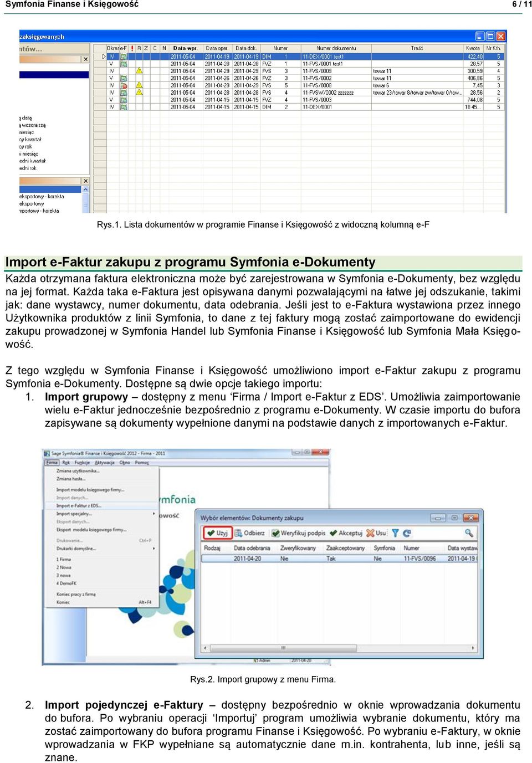Viewport: 532px width, 763px height.
Task: Click the warning triangle in row 11-FVS/0009
Action: (139, 71)
